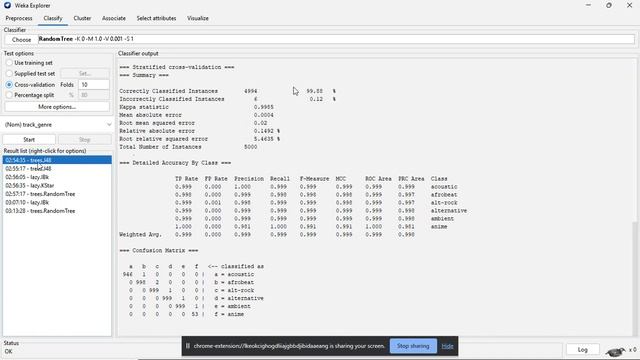
Task: Click the Weka bird icon in status bar
Action: pyautogui.click(x=616, y=351)
